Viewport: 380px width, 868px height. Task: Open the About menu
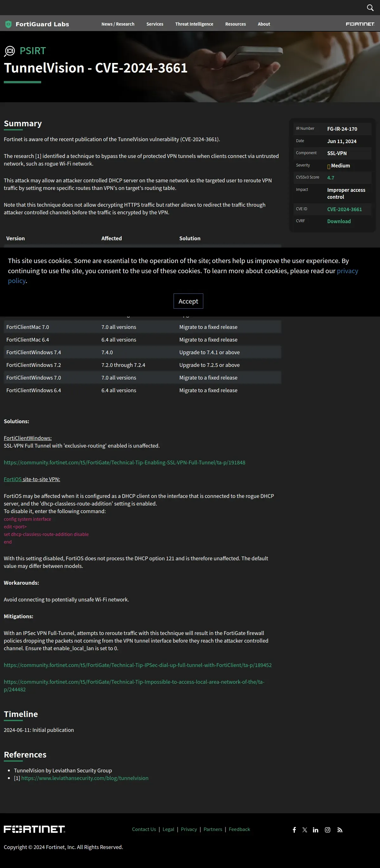(264, 24)
